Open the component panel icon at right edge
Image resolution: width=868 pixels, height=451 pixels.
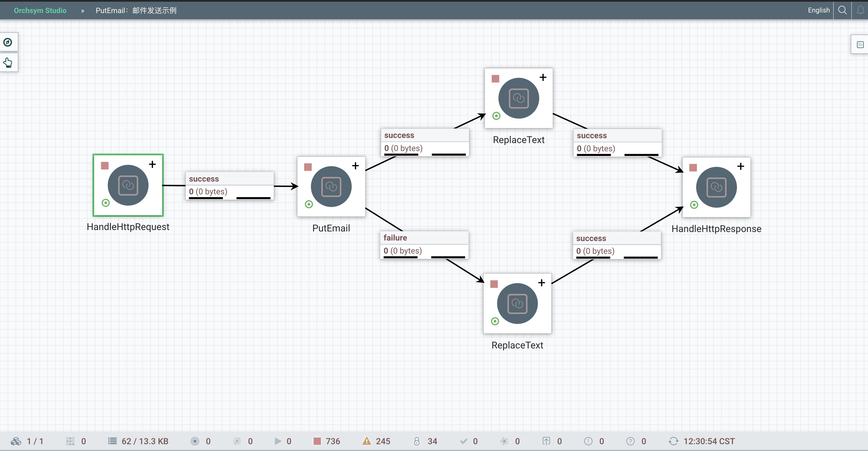click(860, 44)
